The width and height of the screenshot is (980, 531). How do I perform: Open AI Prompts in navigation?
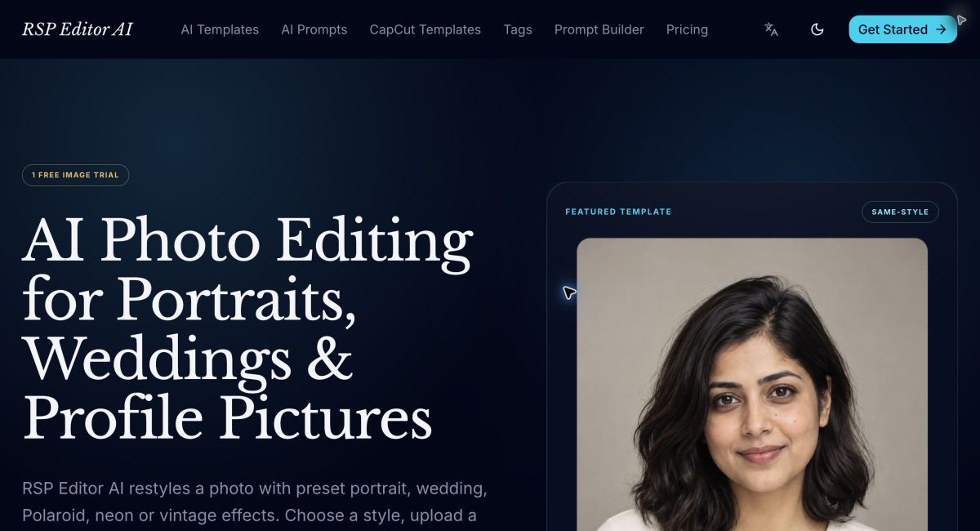tap(314, 29)
